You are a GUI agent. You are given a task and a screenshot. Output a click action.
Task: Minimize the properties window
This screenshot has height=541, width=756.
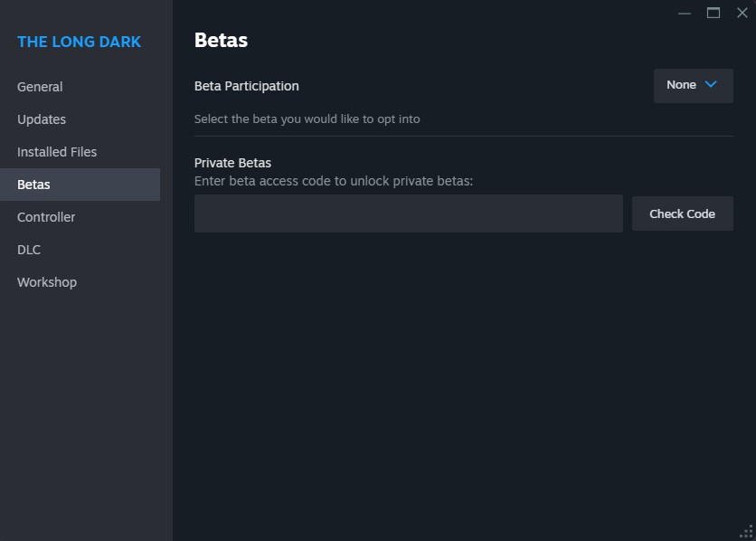[685, 13]
